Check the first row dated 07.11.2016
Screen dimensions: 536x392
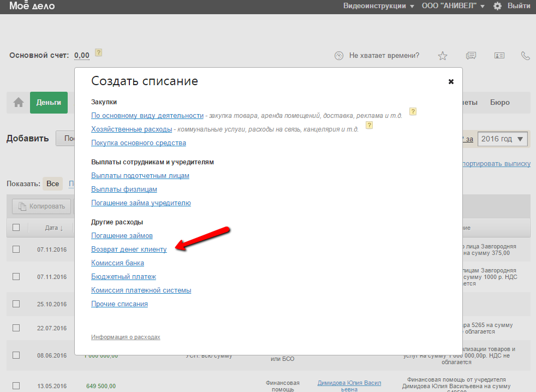point(16,250)
